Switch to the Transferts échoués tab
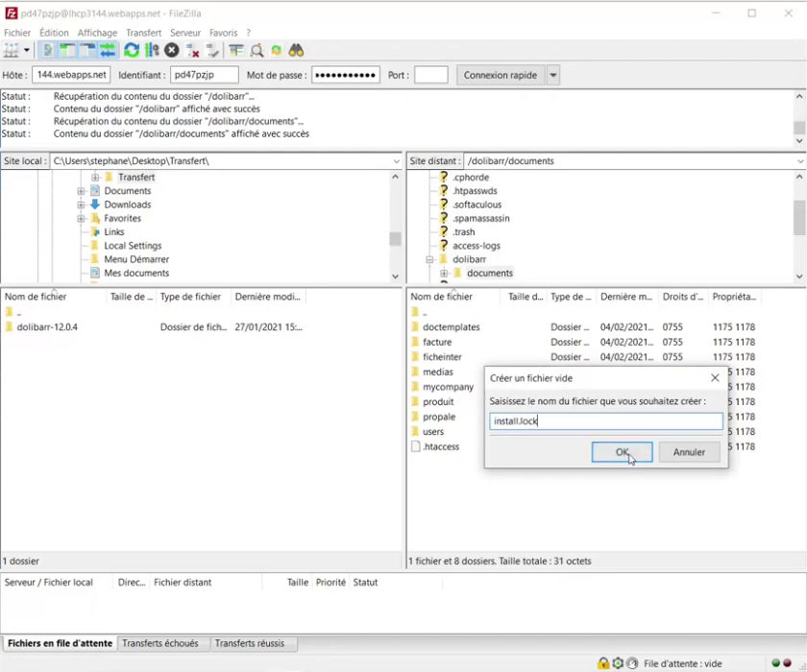The image size is (807, 672). (160, 643)
